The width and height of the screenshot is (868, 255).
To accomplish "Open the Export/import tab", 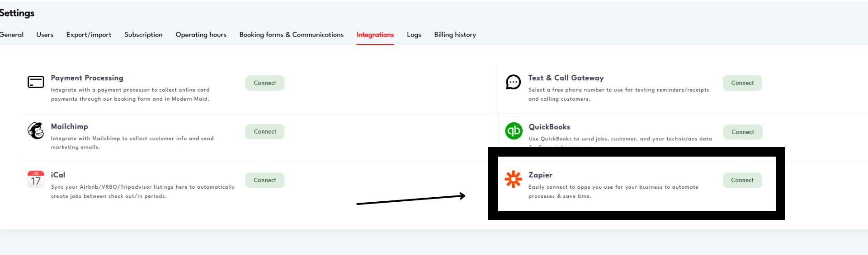I will [x=89, y=35].
